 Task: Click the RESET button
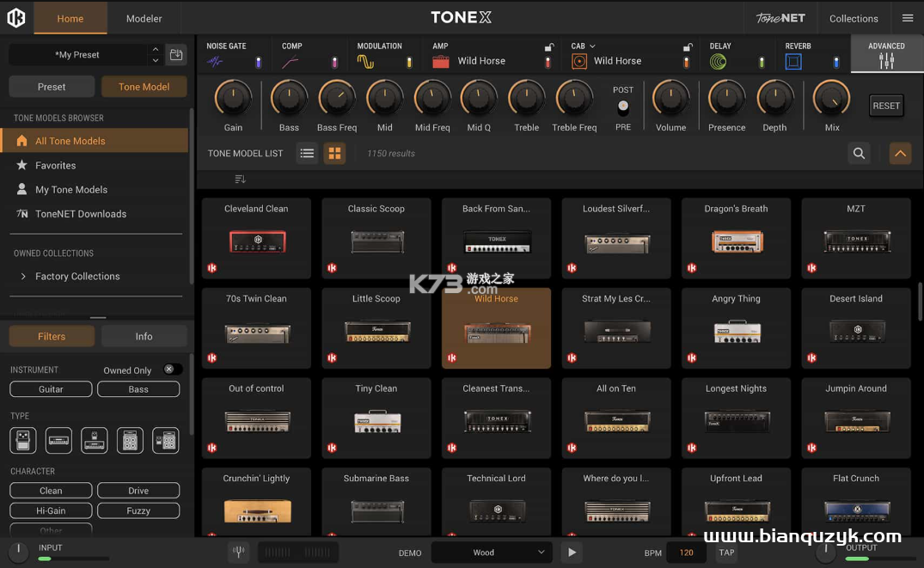point(886,106)
